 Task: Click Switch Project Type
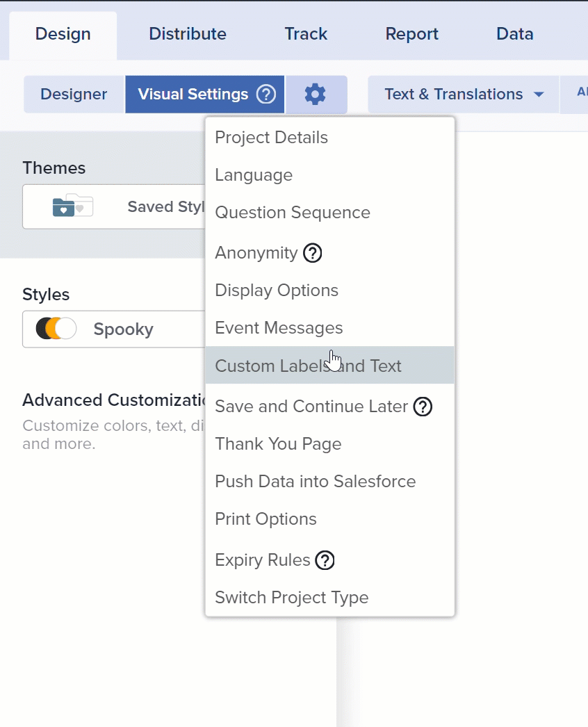click(291, 597)
